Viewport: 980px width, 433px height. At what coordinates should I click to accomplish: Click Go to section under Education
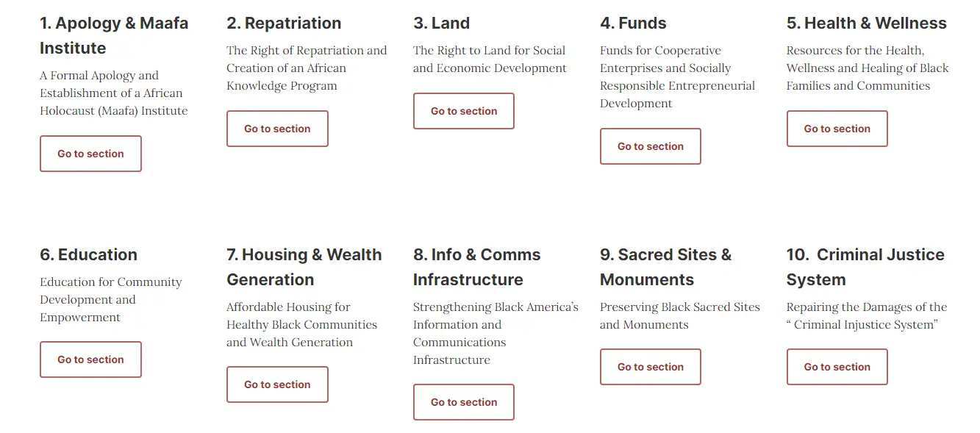click(90, 359)
